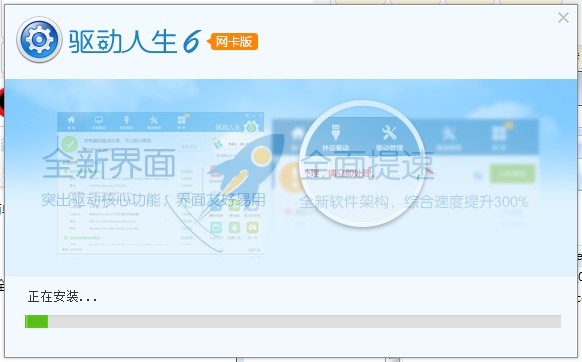Click the left interface preview thumbnail

[x=160, y=183]
